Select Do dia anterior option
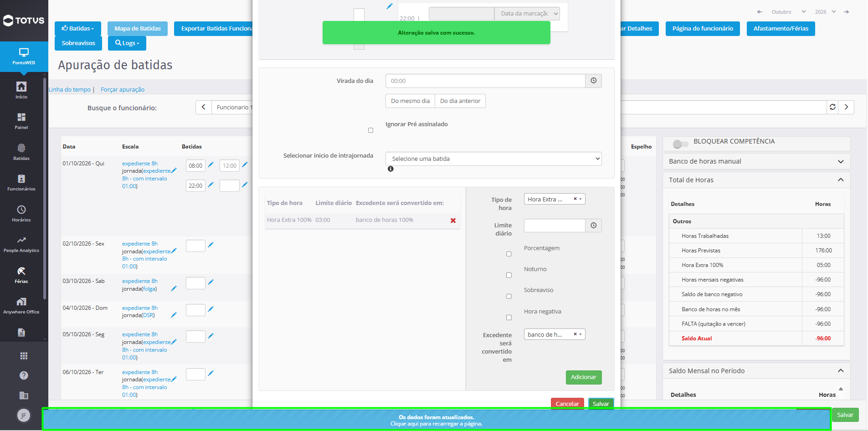Viewport: 868px width, 431px height. (460, 101)
